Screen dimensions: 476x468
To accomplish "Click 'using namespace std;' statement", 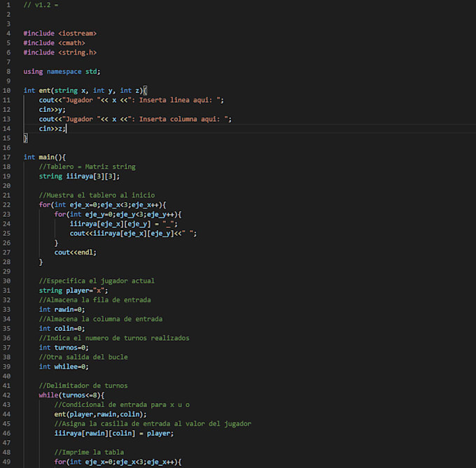I will click(62, 71).
